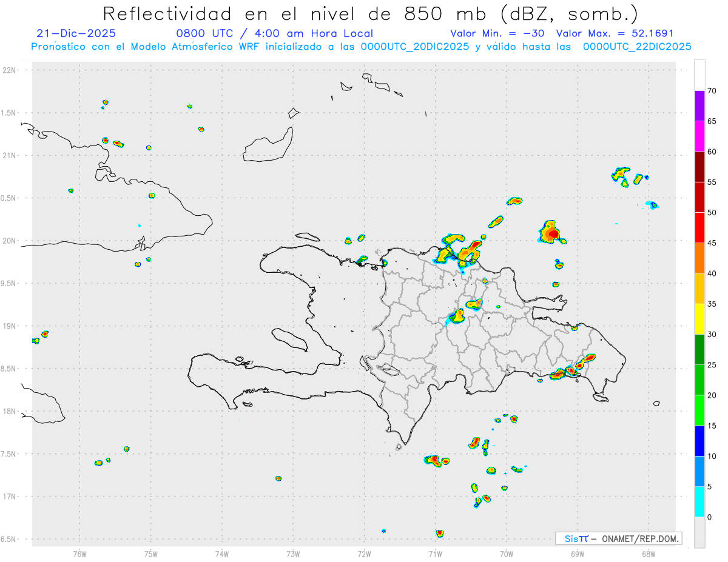Image resolution: width=728 pixels, height=562 pixels.
Task: Click the colorbar label "65"
Action: (x=712, y=121)
